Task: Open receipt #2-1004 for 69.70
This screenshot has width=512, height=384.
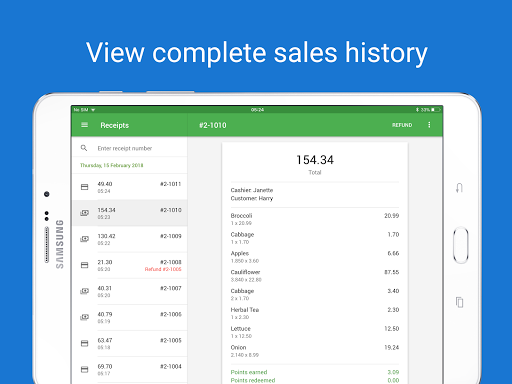Action: click(129, 369)
